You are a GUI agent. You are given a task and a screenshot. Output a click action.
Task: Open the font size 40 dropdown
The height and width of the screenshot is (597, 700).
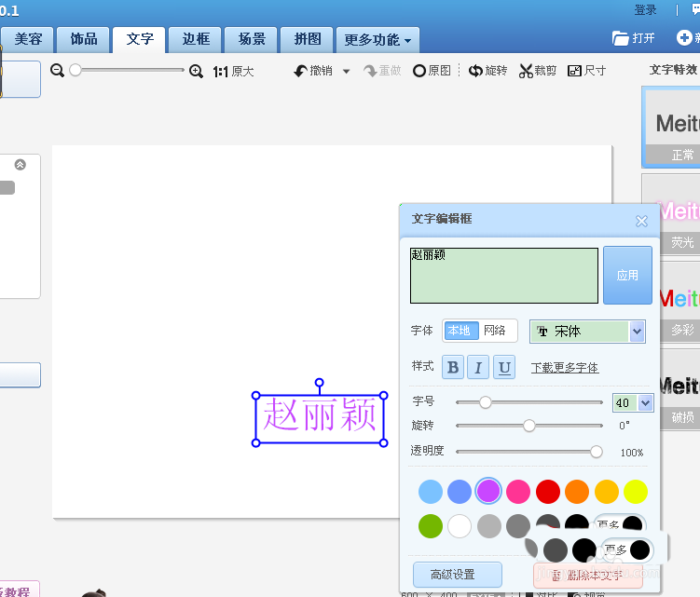[645, 403]
